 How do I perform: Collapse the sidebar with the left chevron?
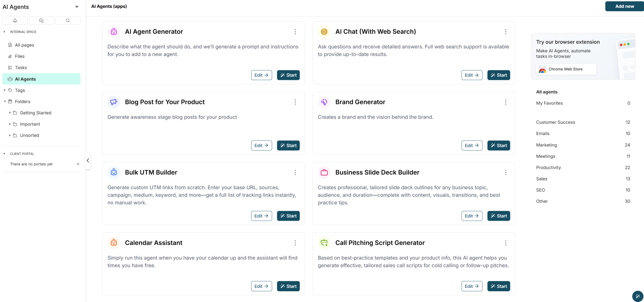[x=88, y=160]
